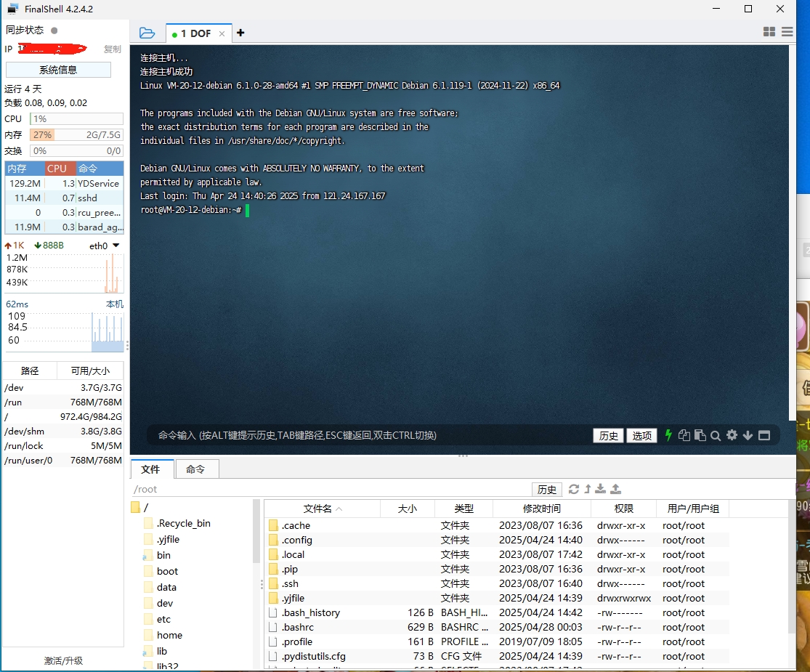Open settings via the gear icon
This screenshot has width=810, height=672.
click(732, 435)
